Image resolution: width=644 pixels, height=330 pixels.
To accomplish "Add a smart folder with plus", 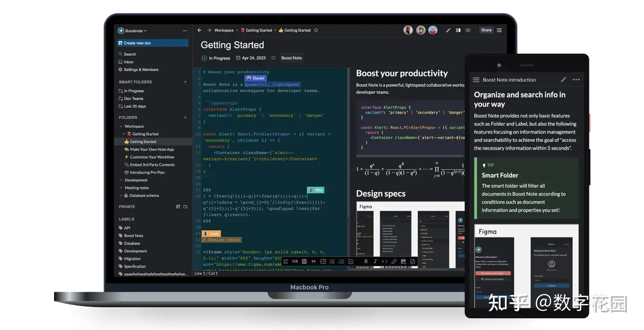I will 185,82.
